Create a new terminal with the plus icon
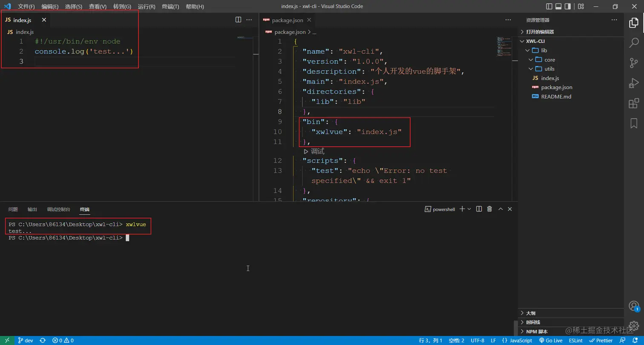644x345 pixels. pyautogui.click(x=462, y=209)
